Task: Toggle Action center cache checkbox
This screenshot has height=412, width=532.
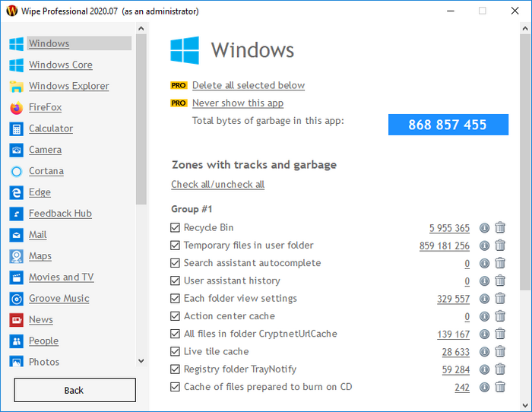Action: (175, 316)
